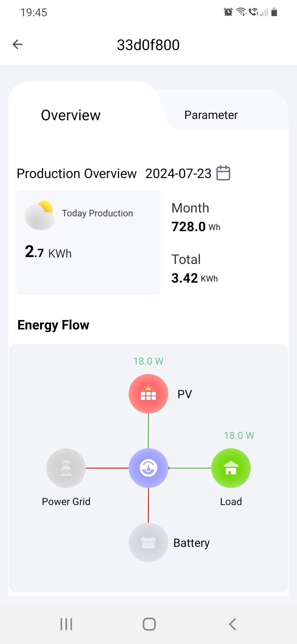Open the Today Production card
Image resolution: width=297 pixels, height=644 pixels.
coord(88,242)
